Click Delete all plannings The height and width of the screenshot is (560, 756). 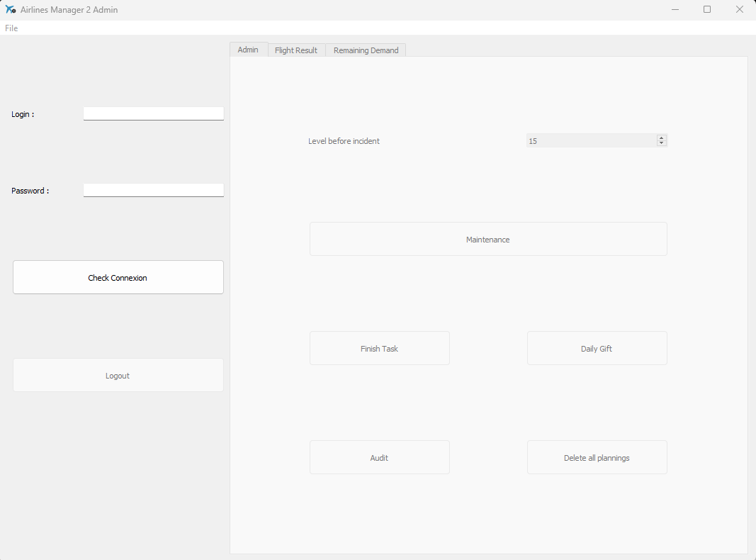(x=597, y=458)
